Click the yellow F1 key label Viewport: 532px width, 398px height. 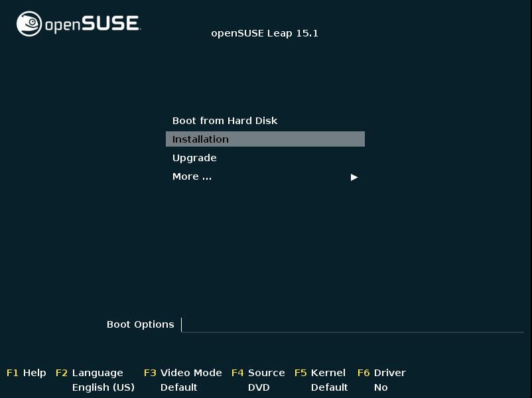pos(12,373)
